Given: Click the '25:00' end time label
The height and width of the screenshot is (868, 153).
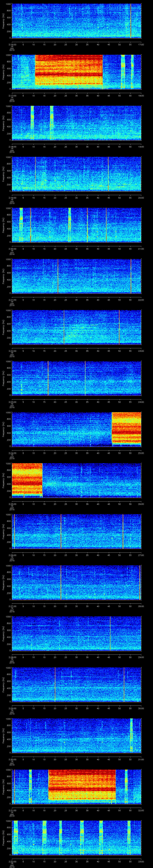Looking at the screenshot, I should click(x=141, y=453).
